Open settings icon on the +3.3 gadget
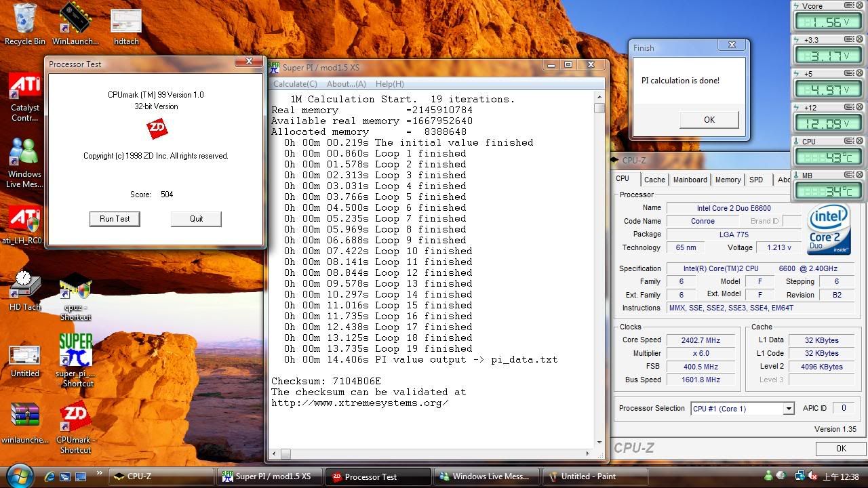Screen dimensions: 868x488 pyautogui.click(x=850, y=40)
